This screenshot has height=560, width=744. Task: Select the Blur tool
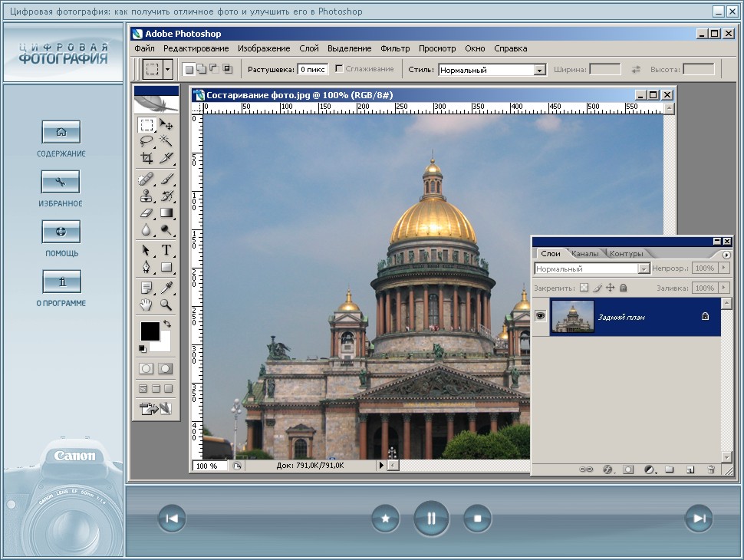click(146, 229)
